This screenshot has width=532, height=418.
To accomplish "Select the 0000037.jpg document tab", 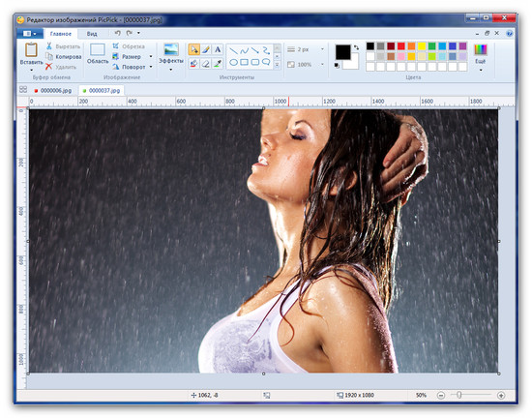I will click(102, 91).
